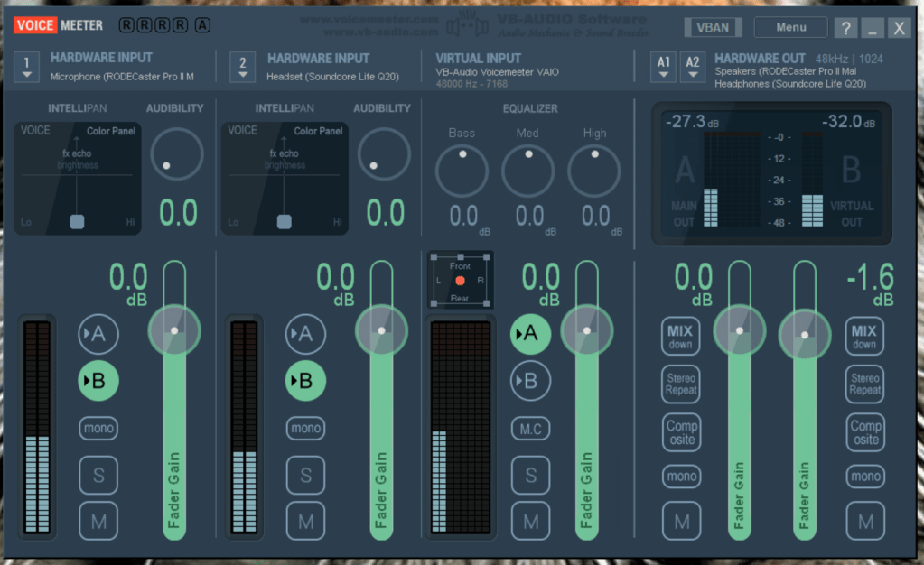The image size is (924, 565).
Task: Open Hardware Input 2 device selector
Action: click(243, 67)
